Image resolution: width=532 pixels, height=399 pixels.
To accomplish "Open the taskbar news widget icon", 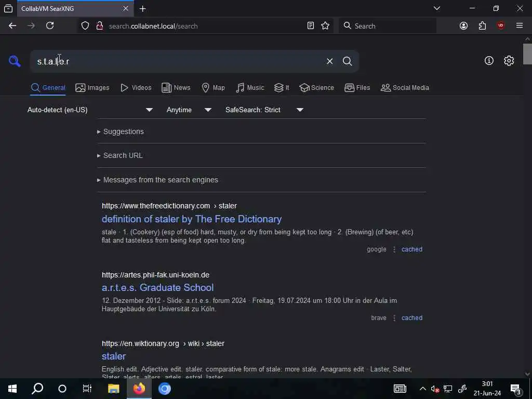I will coord(400,389).
